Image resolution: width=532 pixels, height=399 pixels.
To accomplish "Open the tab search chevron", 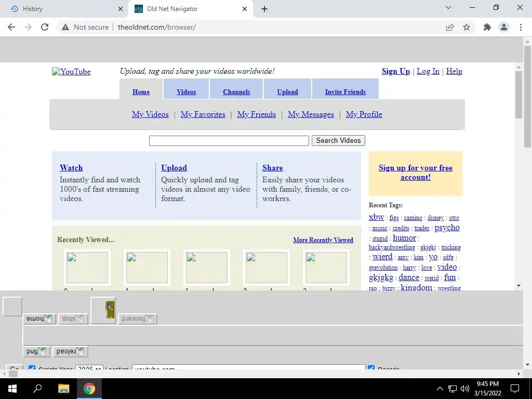I will [448, 7].
